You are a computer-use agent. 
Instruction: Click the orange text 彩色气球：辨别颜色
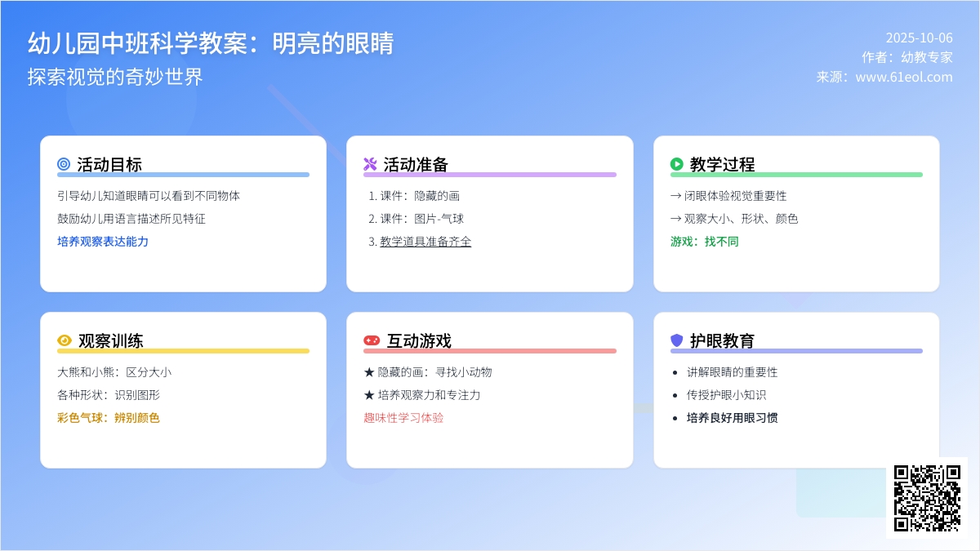pyautogui.click(x=109, y=418)
